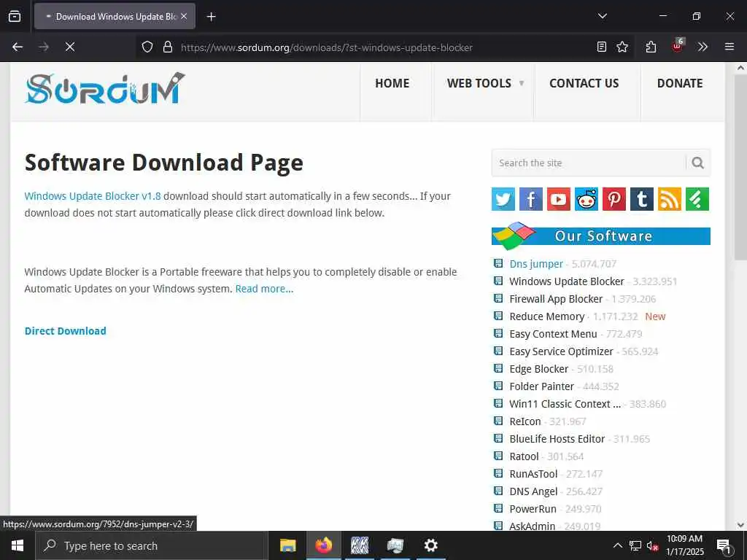
Task: Open WEB TOOLS navigation item
Action: coord(479,83)
